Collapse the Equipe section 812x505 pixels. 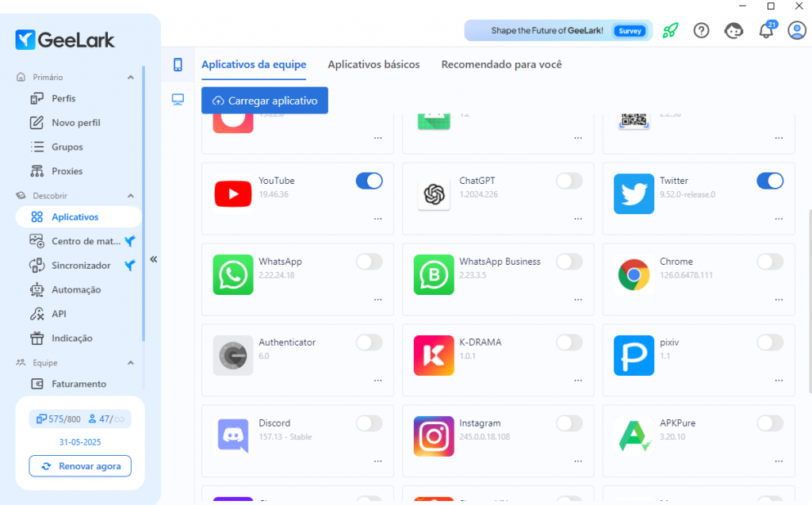pyautogui.click(x=131, y=363)
